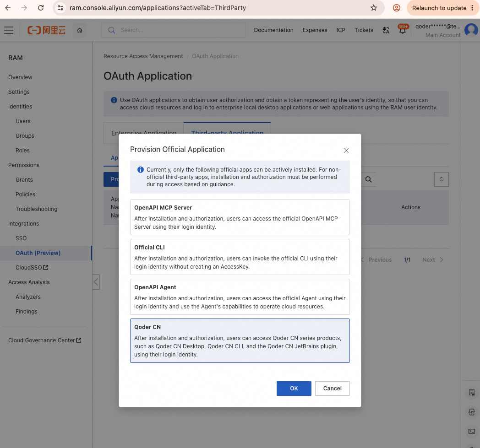Viewport: 480px width, 448px height.
Task: Confirm the dialog with OK
Action: 294,389
